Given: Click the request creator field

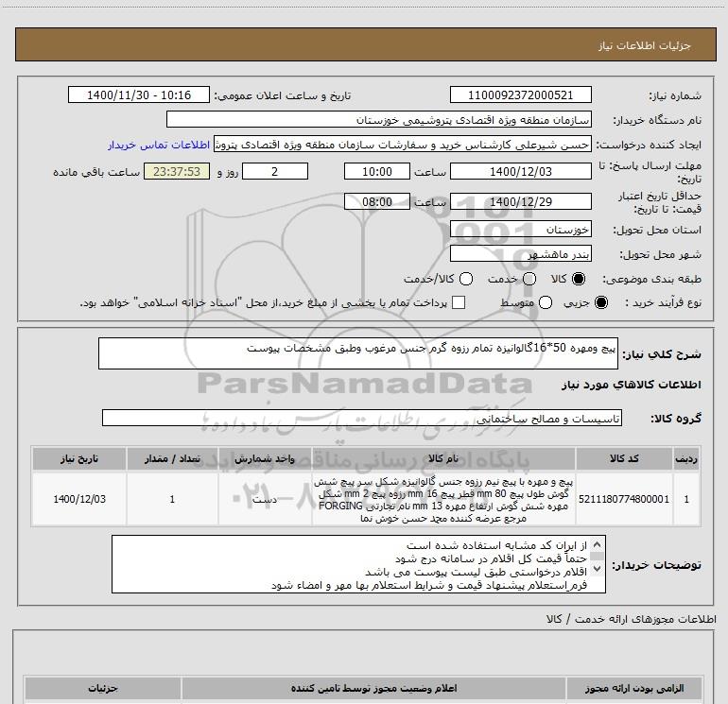Looking at the screenshot, I should coord(403,145).
